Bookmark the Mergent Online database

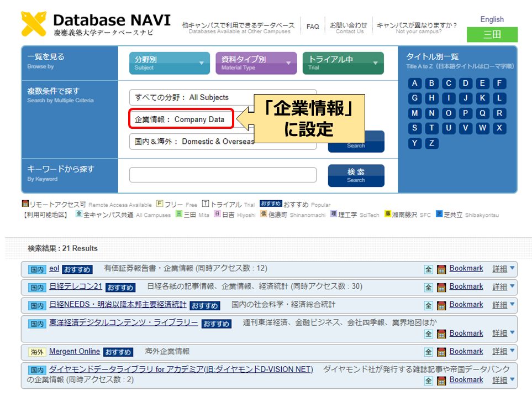click(466, 351)
